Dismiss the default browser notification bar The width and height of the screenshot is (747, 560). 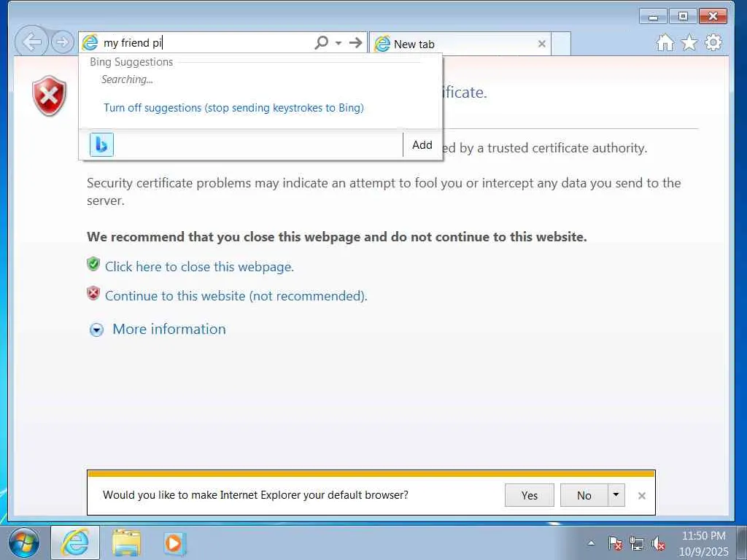[642, 496]
